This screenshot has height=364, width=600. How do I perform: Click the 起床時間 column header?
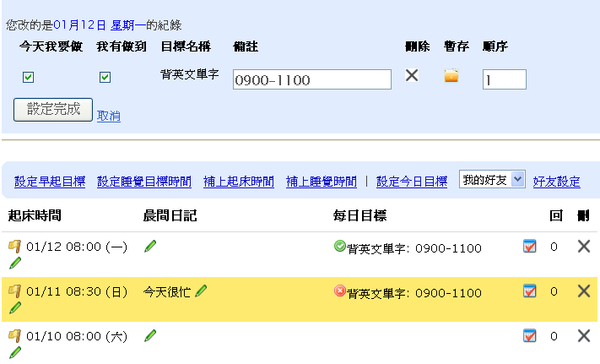[x=34, y=216]
